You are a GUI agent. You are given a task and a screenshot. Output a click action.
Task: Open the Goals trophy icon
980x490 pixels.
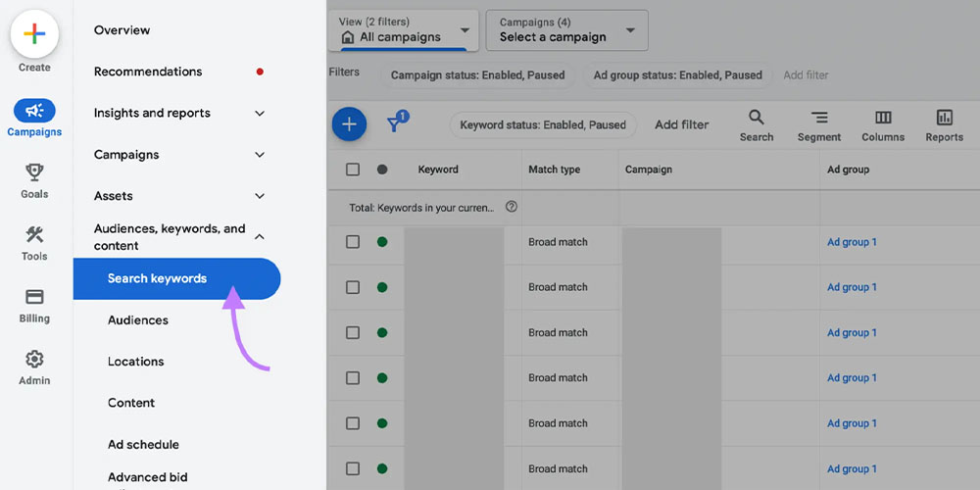(x=34, y=172)
